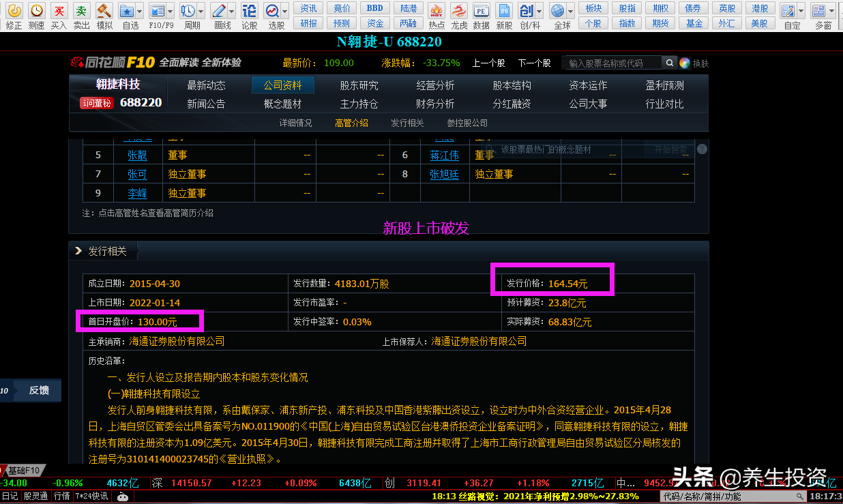Open the 基础F10 bottom tab
Screen dimensions: 843x504
click(x=23, y=471)
